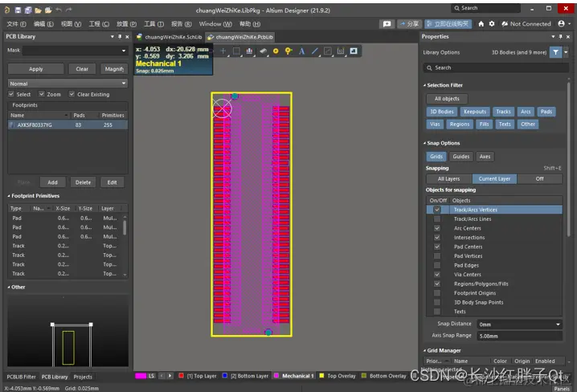Switch to the chuangWeiZhiKe.SchLib tab
The image size is (577, 392).
(x=170, y=37)
